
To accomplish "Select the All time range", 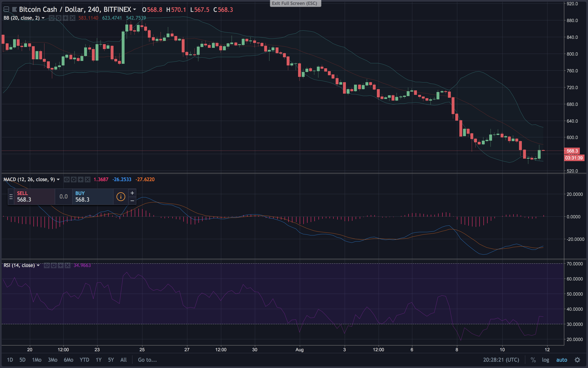I will click(124, 360).
